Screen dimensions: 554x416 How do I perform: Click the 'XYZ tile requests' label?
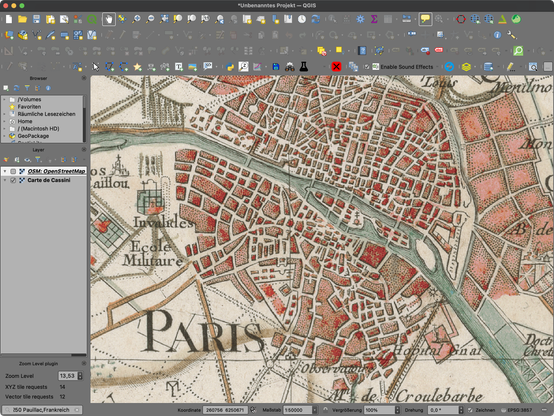pyautogui.click(x=26, y=387)
